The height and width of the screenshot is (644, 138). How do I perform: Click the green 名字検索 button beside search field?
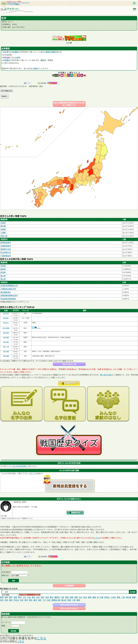pos(133,592)
